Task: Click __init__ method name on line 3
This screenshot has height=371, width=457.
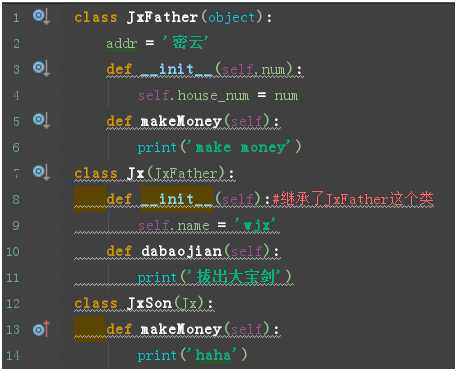Action: (176, 69)
